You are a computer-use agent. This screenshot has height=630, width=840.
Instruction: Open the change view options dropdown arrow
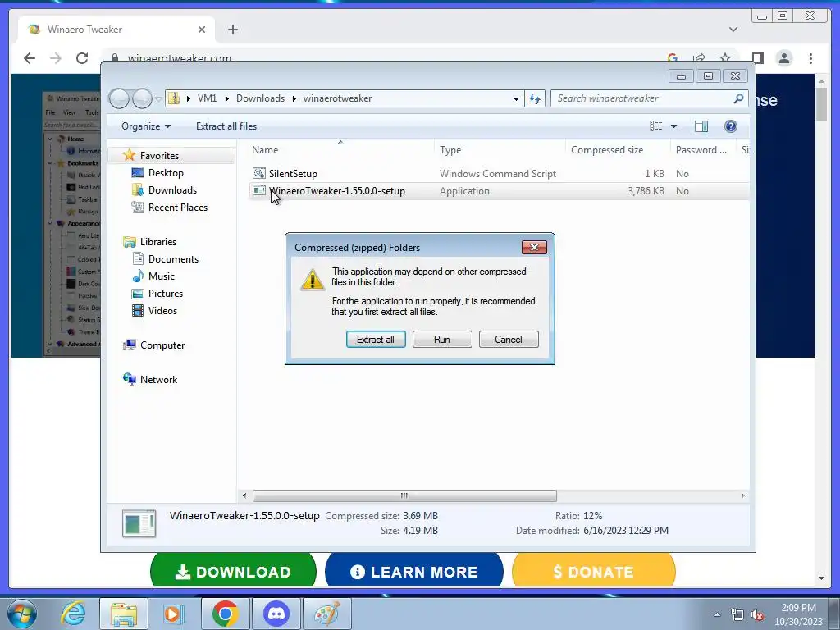(x=674, y=126)
